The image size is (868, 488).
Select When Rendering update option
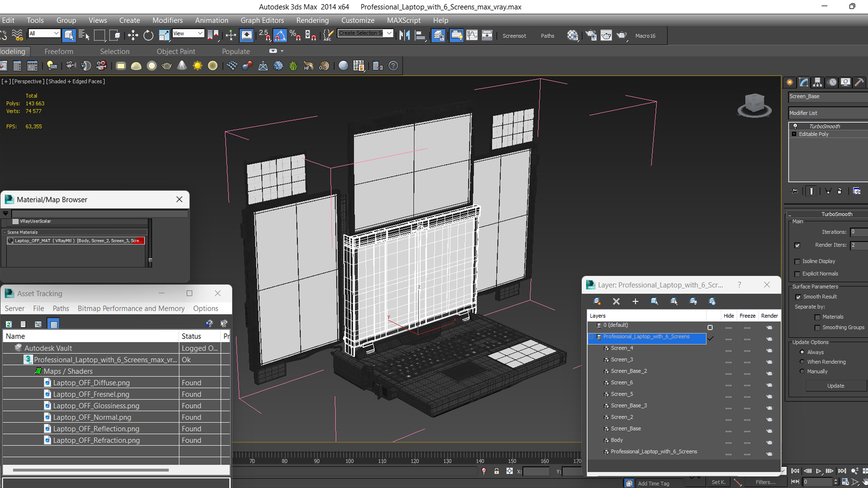802,361
